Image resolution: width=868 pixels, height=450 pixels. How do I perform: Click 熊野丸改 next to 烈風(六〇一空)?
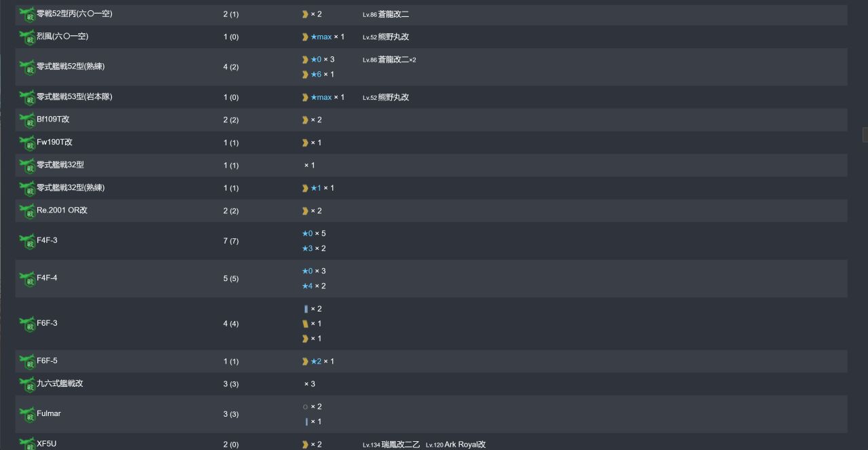tap(393, 37)
